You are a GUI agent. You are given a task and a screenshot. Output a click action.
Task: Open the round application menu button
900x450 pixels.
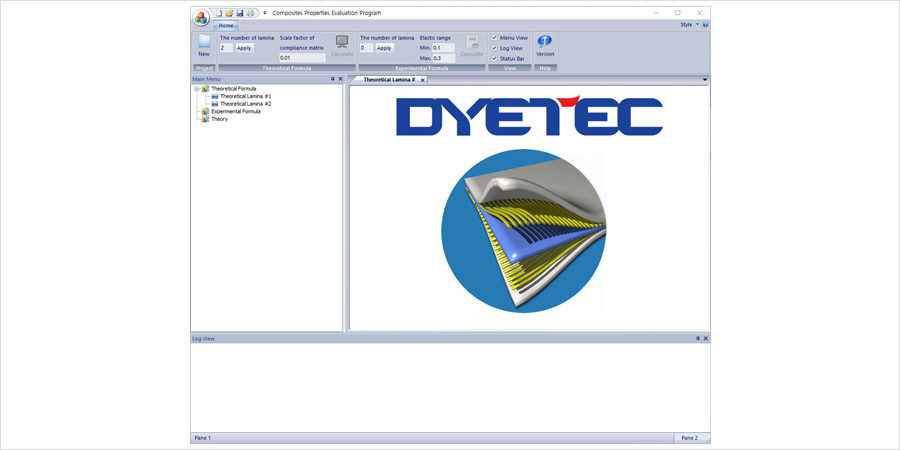[x=201, y=17]
